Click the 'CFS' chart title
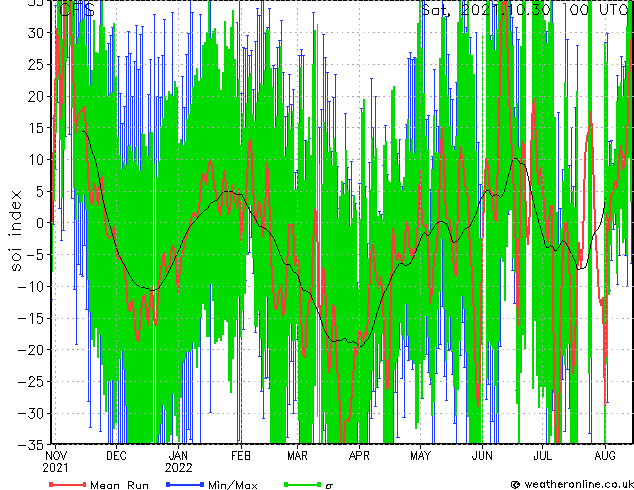 point(77,10)
